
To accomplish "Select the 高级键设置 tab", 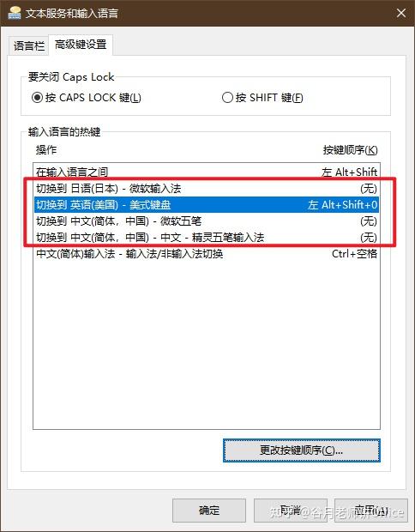I will pos(81,45).
